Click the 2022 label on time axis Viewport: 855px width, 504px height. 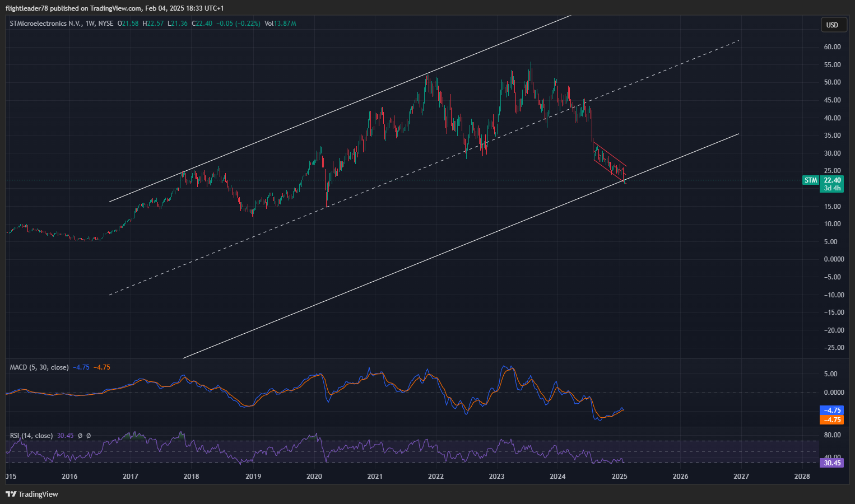click(x=435, y=477)
